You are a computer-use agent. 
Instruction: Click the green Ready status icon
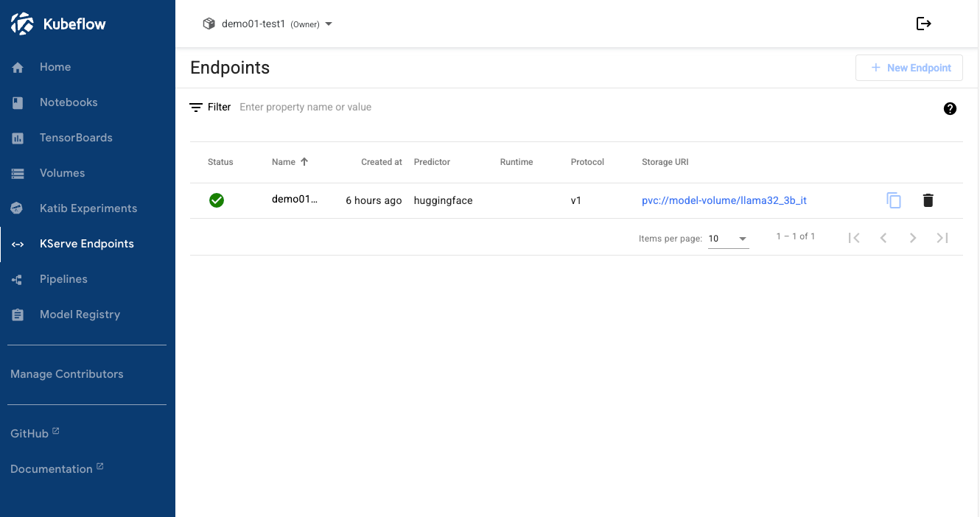(217, 200)
